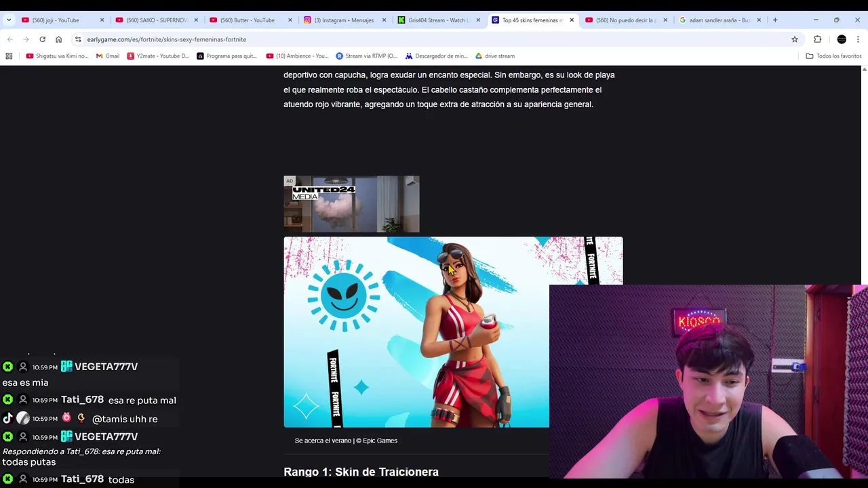Open the Chrome three-dot menu
The width and height of the screenshot is (868, 488).
coord(858,39)
